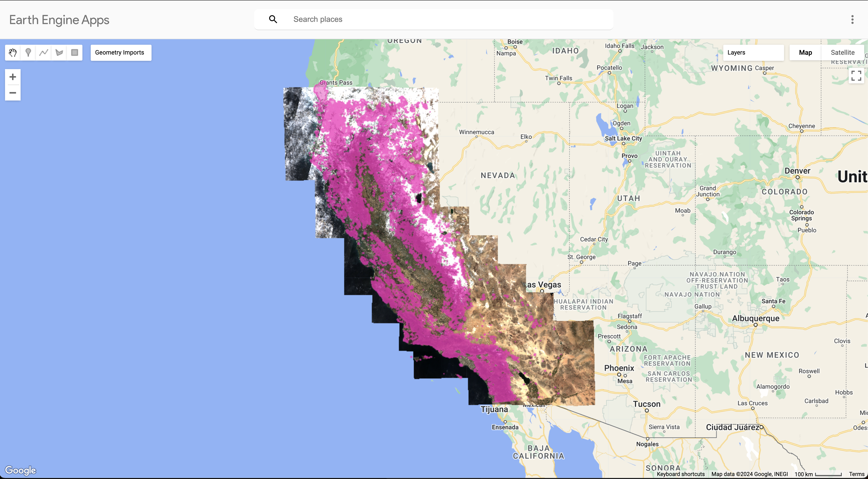The width and height of the screenshot is (868, 479).
Task: Click the NEVADA state label
Action: 498,175
